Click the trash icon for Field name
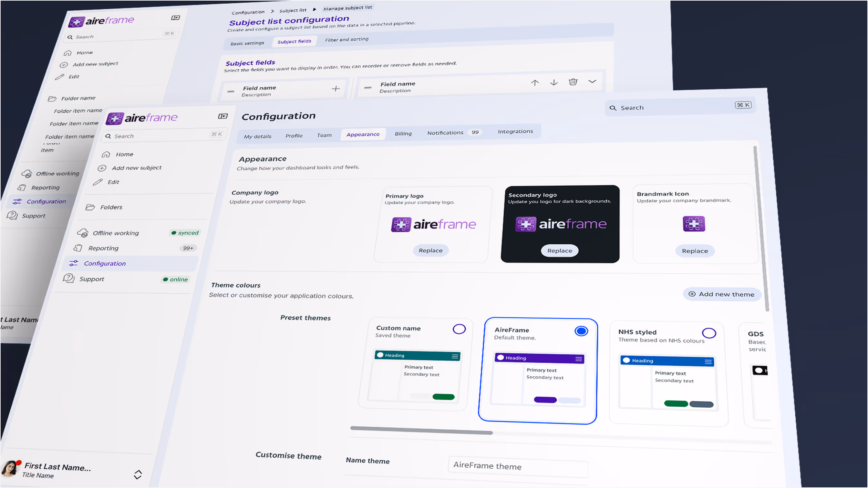The height and width of the screenshot is (488, 868). click(573, 82)
